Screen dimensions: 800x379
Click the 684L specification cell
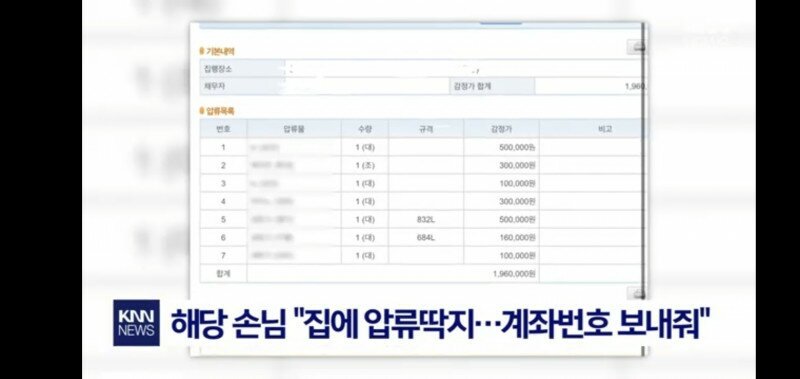426,237
